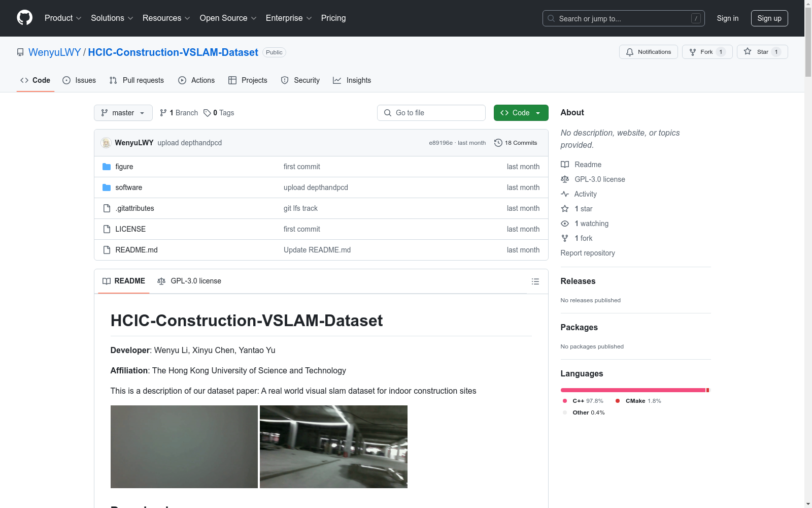Click the scale icon beside GPL-3.0 license in About

pos(565,179)
